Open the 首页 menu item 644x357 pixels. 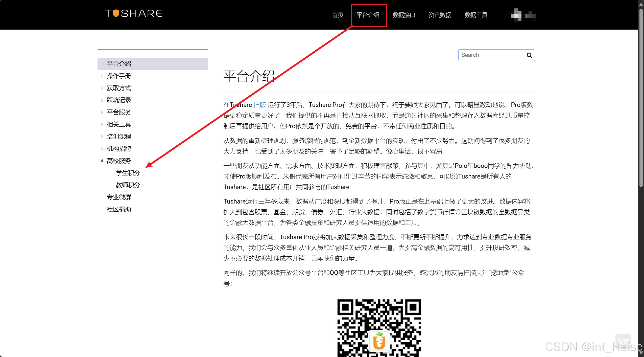click(x=337, y=15)
